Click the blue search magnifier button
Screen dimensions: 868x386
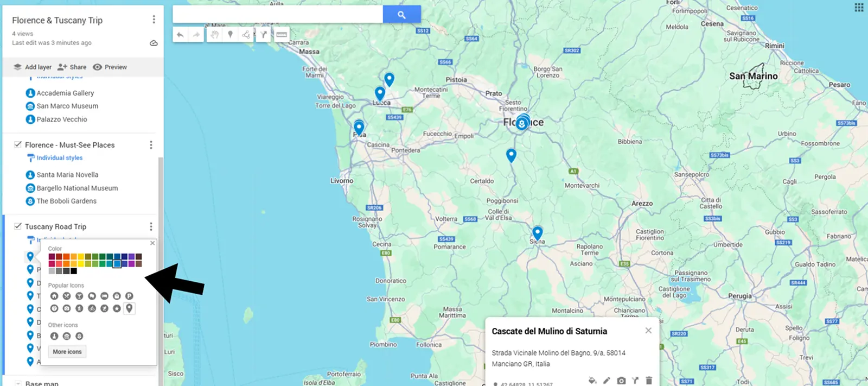pos(401,15)
